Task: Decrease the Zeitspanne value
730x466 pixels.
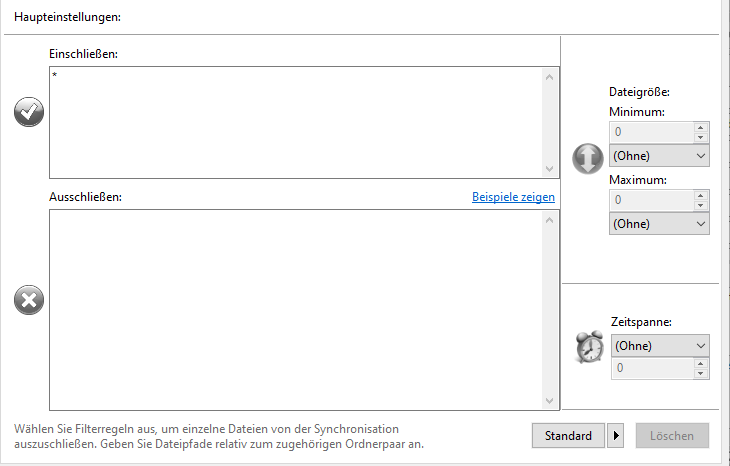Action: click(x=701, y=373)
